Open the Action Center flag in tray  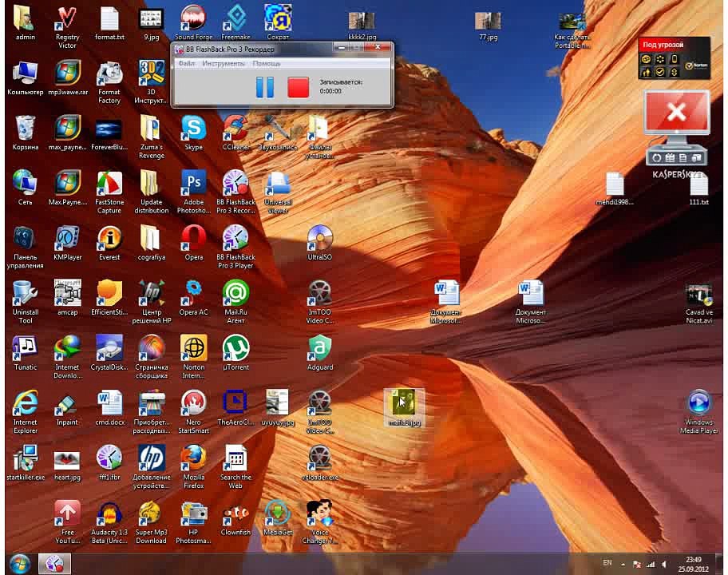637,565
